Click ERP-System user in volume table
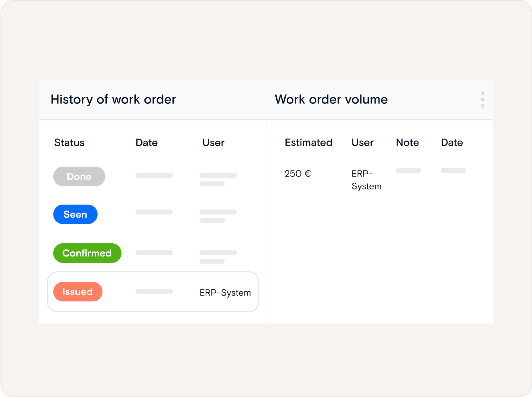This screenshot has height=397, width=532. click(x=366, y=180)
